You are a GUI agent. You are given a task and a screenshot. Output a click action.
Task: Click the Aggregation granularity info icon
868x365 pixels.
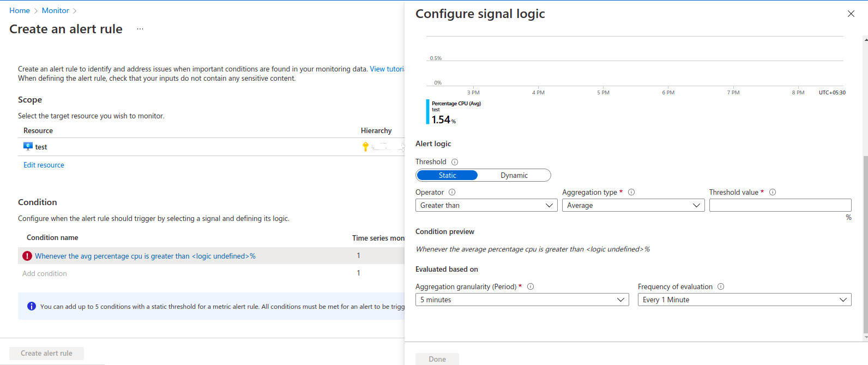point(531,286)
